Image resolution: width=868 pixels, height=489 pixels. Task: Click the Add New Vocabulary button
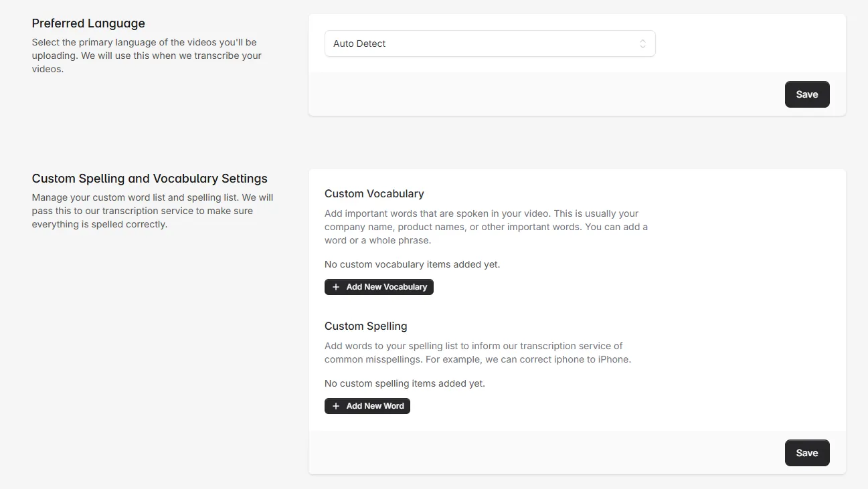pyautogui.click(x=379, y=287)
